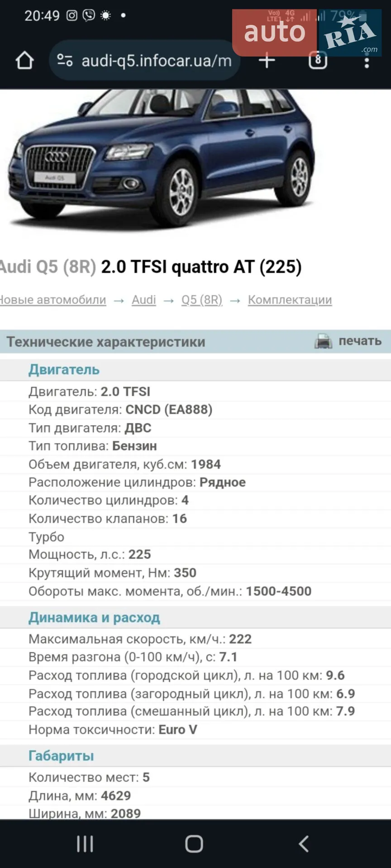
Task: Tap the Instagram notification icon in the status bar
Action: pos(72,15)
